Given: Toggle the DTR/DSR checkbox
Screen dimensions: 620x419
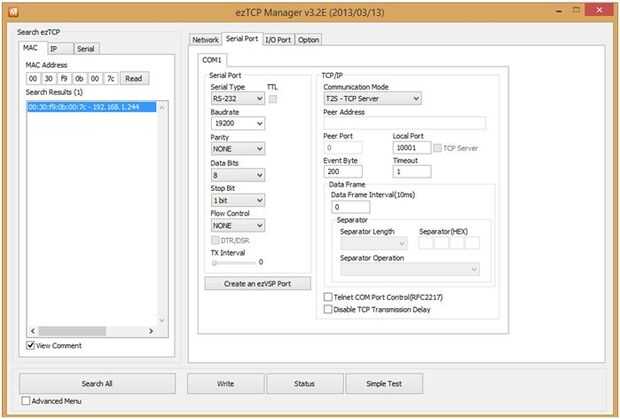Looking at the screenshot, I should (215, 240).
